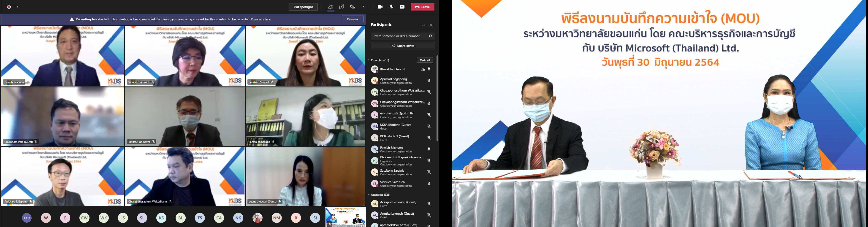
Task: Collapse the Presenters (12) section
Action: (x=369, y=60)
